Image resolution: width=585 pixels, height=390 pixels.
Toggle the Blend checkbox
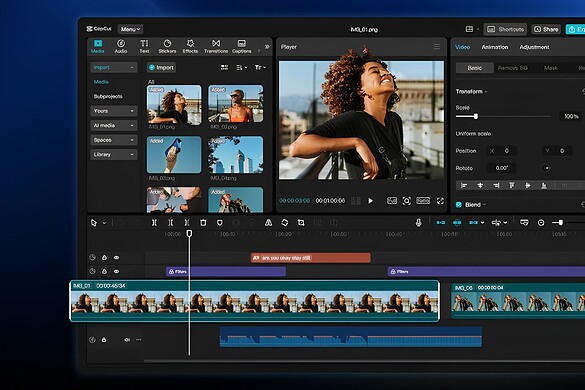(459, 205)
